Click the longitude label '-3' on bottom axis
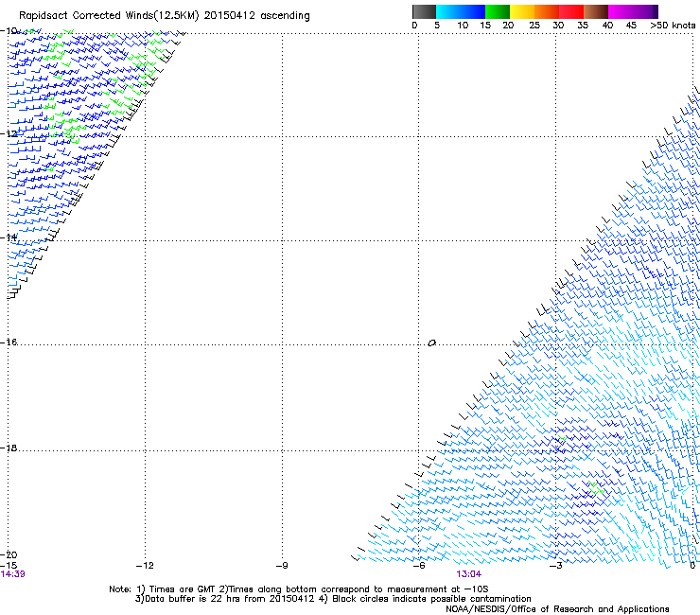This screenshot has width=700, height=615. click(556, 566)
